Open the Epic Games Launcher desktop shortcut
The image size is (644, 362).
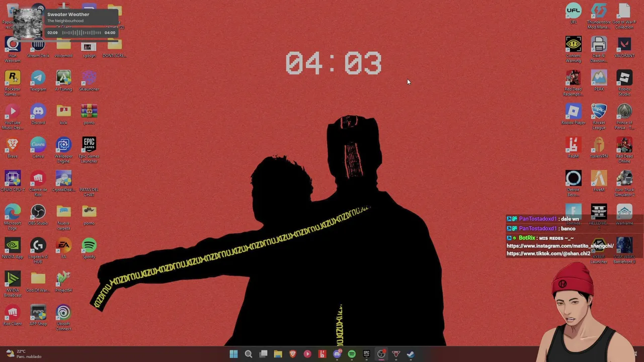[x=89, y=150]
